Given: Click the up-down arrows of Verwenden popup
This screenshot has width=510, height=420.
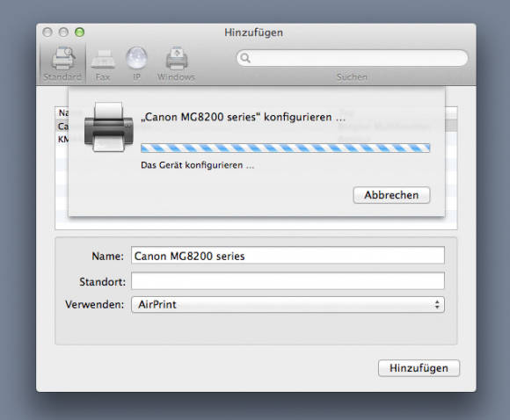Looking at the screenshot, I should (x=437, y=305).
